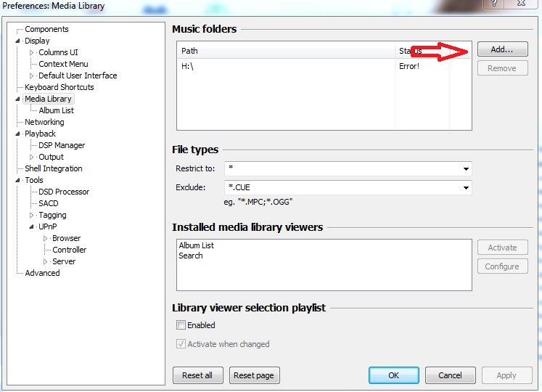The width and height of the screenshot is (542, 392).
Task: Expand the Tagging tree node
Action: (31, 215)
